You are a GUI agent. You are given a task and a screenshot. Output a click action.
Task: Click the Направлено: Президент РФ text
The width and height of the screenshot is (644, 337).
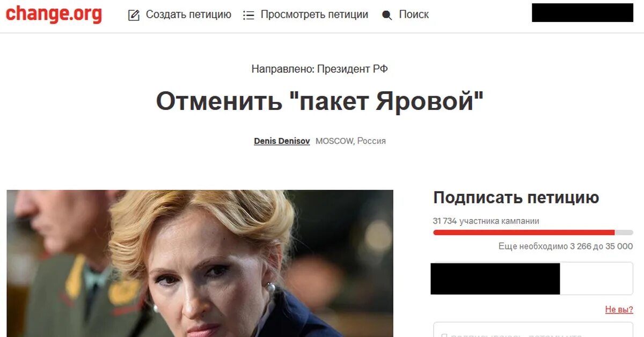[320, 69]
